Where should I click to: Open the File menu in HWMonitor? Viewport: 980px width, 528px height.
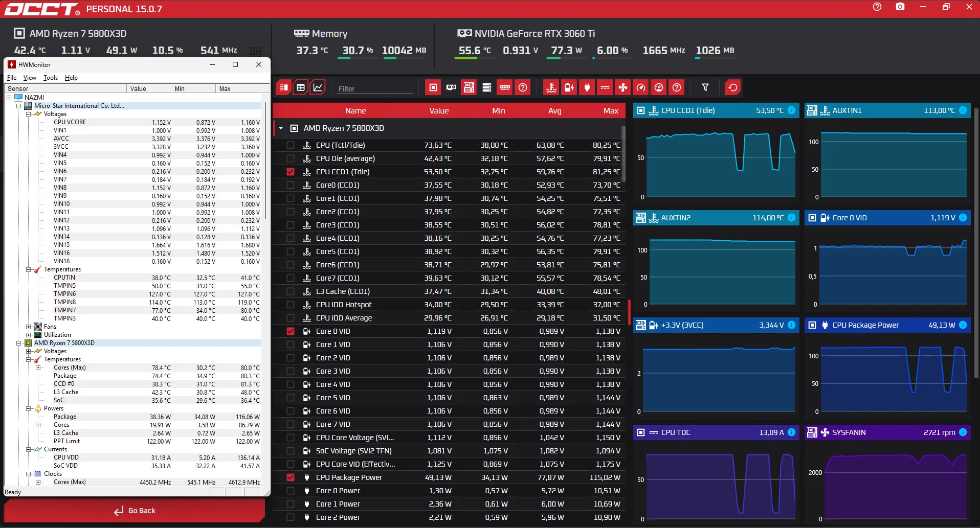(12, 78)
